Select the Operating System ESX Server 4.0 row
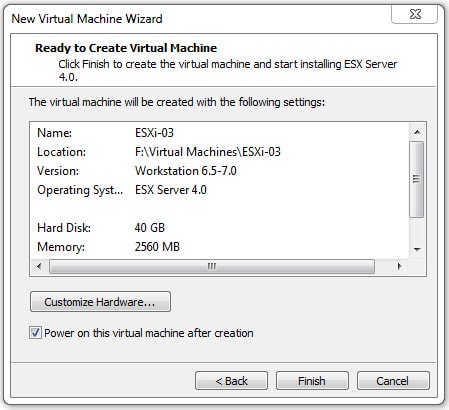Image resolution: width=449 pixels, height=410 pixels. [x=219, y=190]
